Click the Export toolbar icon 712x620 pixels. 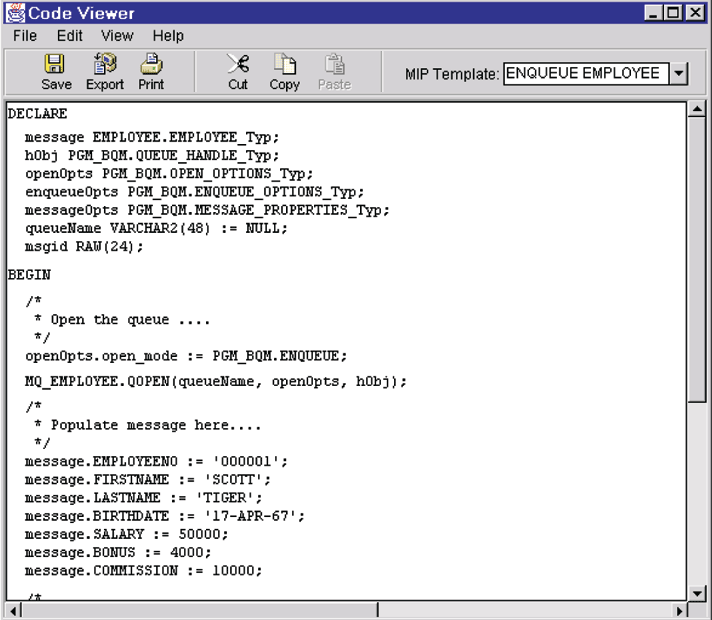pos(104,65)
